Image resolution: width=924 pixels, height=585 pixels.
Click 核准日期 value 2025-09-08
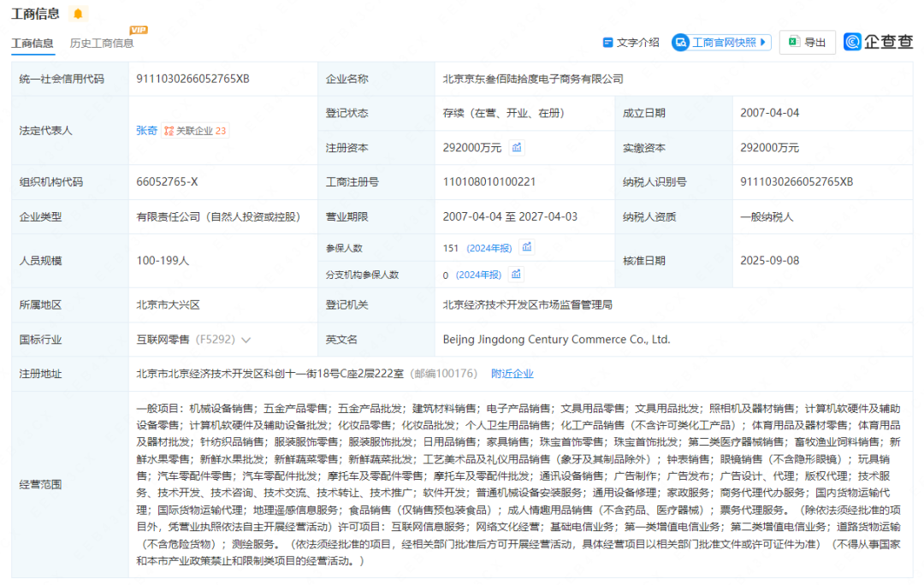tap(770, 260)
